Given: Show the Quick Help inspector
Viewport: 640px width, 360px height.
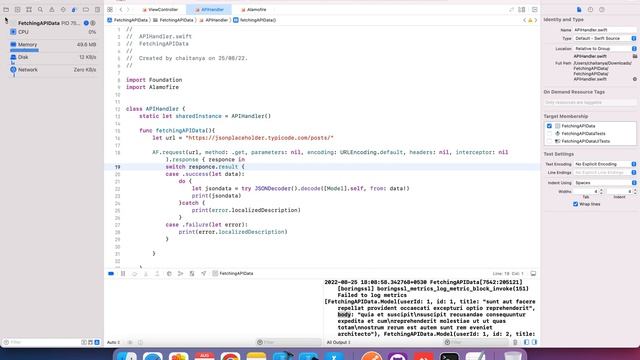Looking at the screenshot, I should [x=602, y=9].
